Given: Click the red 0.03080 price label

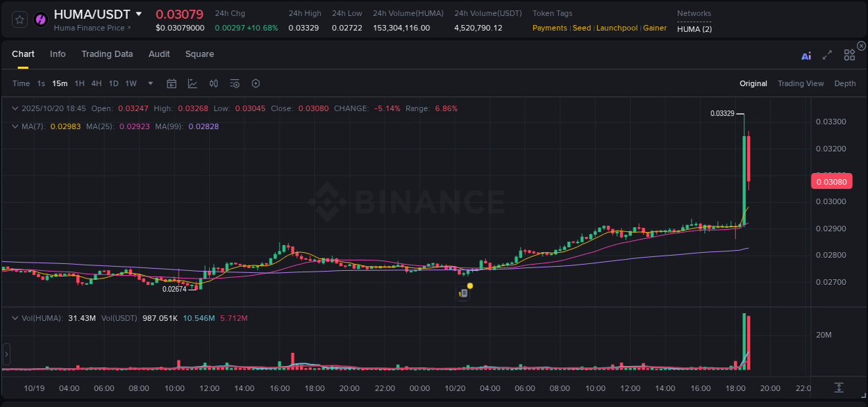Looking at the screenshot, I should 831,181.
